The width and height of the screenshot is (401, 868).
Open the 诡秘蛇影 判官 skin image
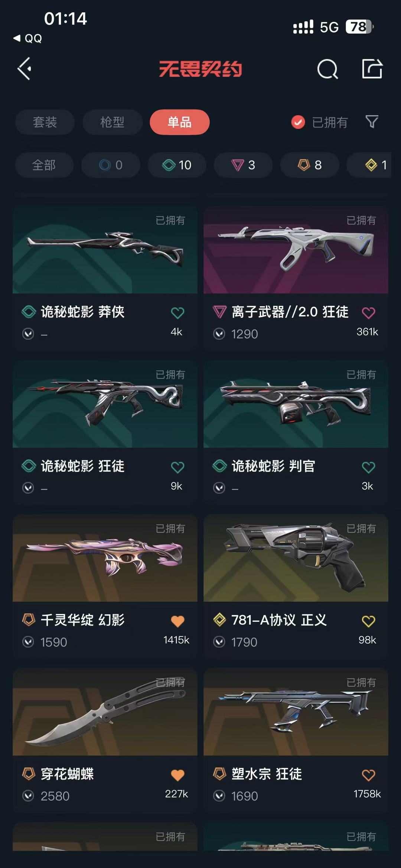(296, 404)
